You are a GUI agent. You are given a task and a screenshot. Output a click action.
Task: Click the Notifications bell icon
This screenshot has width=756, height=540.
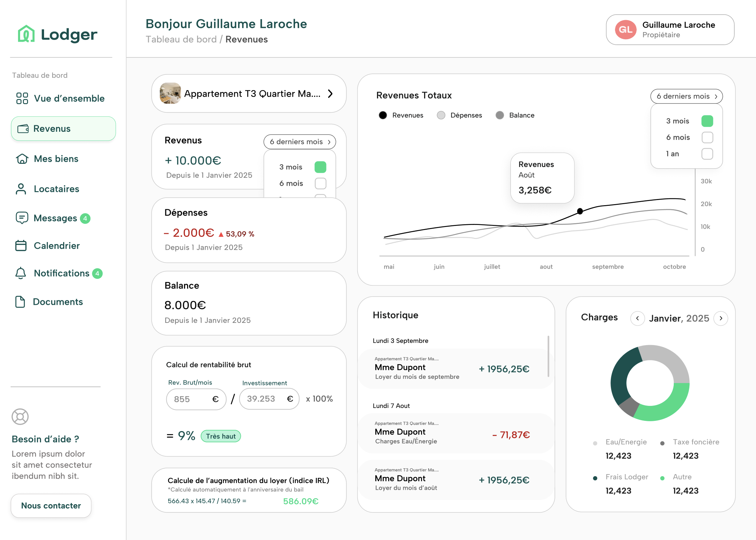pyautogui.click(x=21, y=273)
